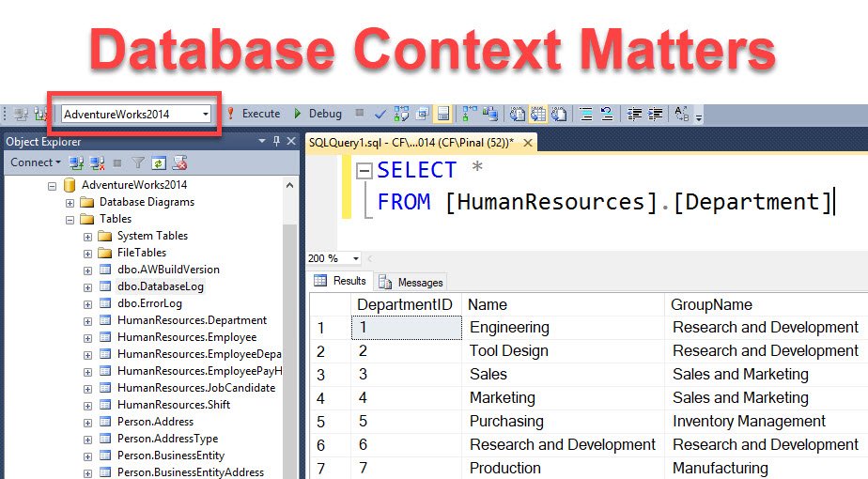Select HumanResources.JobCandidate table

pos(196,388)
